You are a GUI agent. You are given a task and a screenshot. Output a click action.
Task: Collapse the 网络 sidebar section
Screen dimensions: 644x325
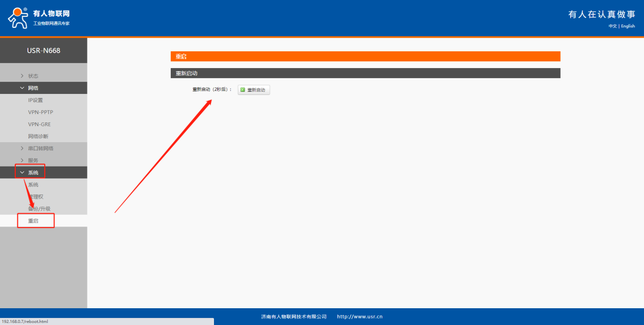coord(33,88)
